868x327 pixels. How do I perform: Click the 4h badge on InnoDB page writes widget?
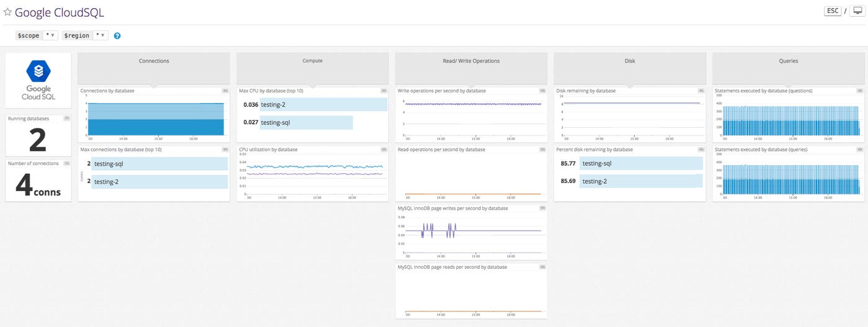(542, 208)
